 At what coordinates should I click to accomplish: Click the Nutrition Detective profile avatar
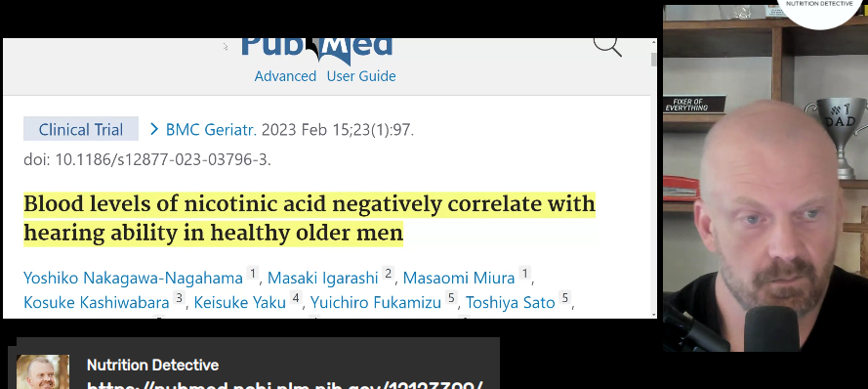click(43, 371)
